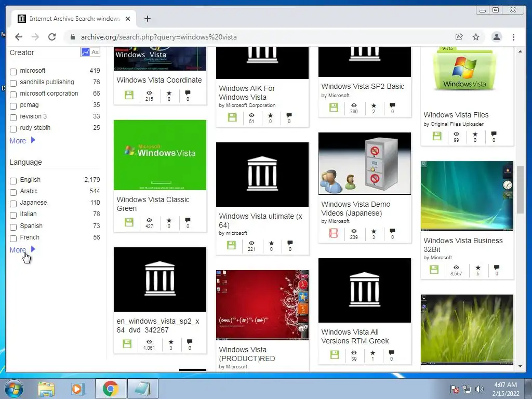The height and width of the screenshot is (399, 532).
Task: Open the Chrome three-dot menu
Action: (x=513, y=37)
